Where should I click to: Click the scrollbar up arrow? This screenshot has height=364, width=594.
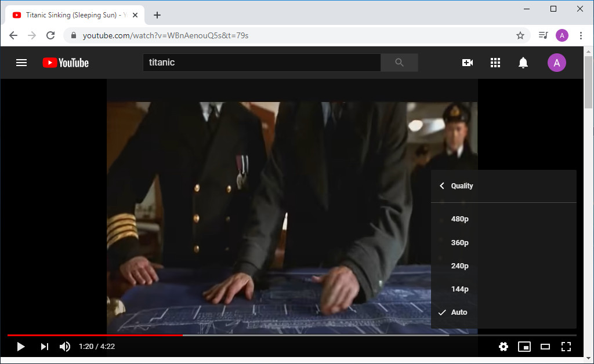588,51
